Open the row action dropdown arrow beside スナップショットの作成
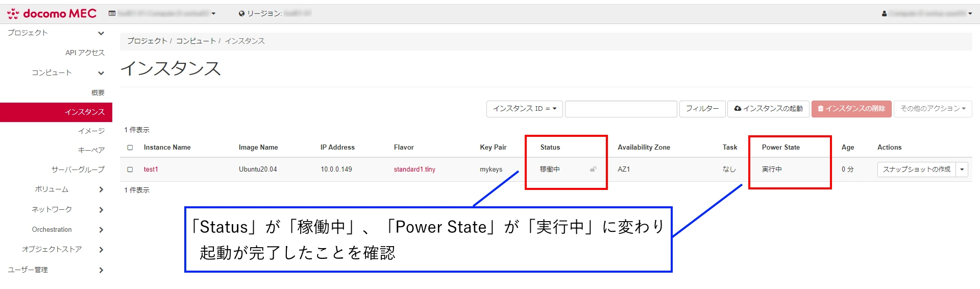Viewport: 980px width, 289px height. (x=962, y=170)
